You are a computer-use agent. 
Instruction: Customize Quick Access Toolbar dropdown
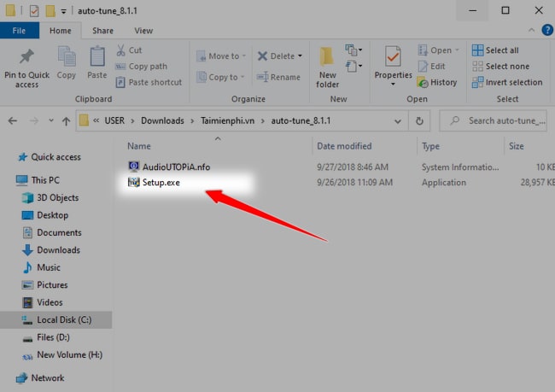click(x=64, y=12)
